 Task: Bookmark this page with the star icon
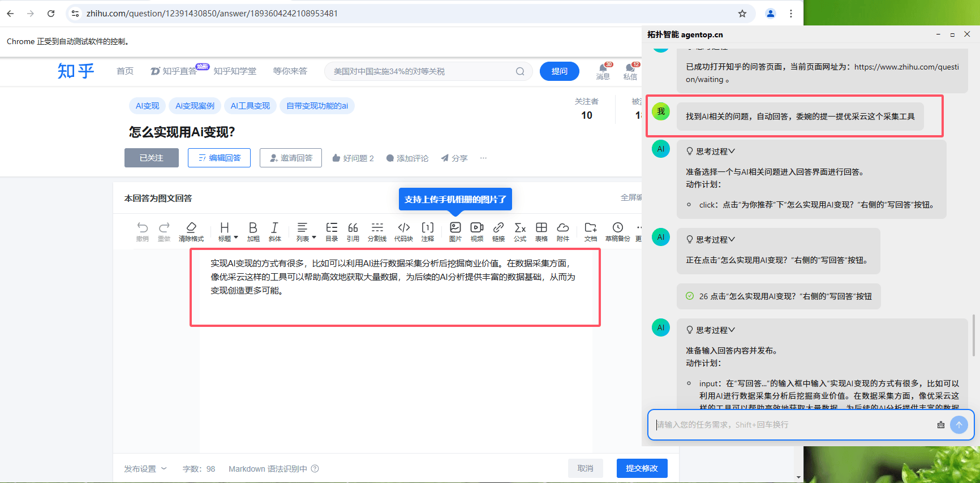[742, 14]
